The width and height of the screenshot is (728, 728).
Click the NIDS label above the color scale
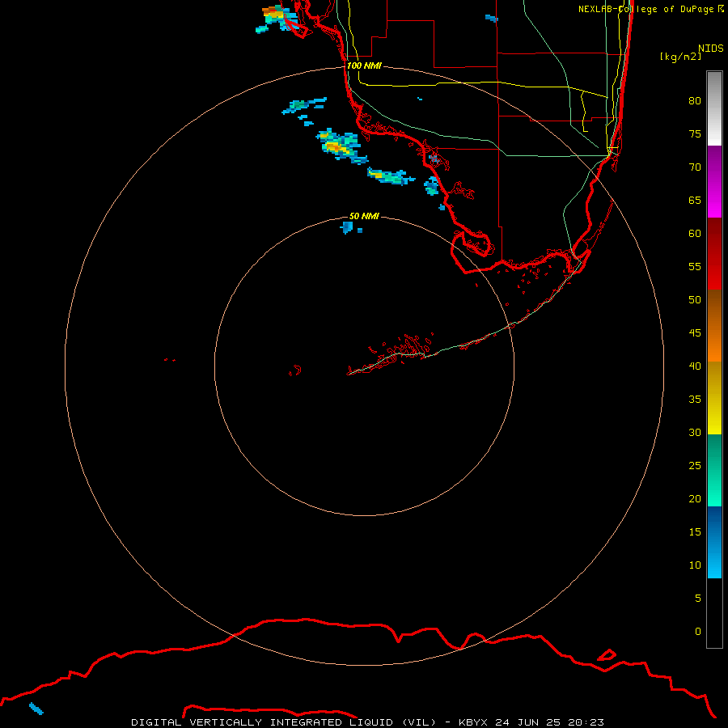(x=711, y=49)
